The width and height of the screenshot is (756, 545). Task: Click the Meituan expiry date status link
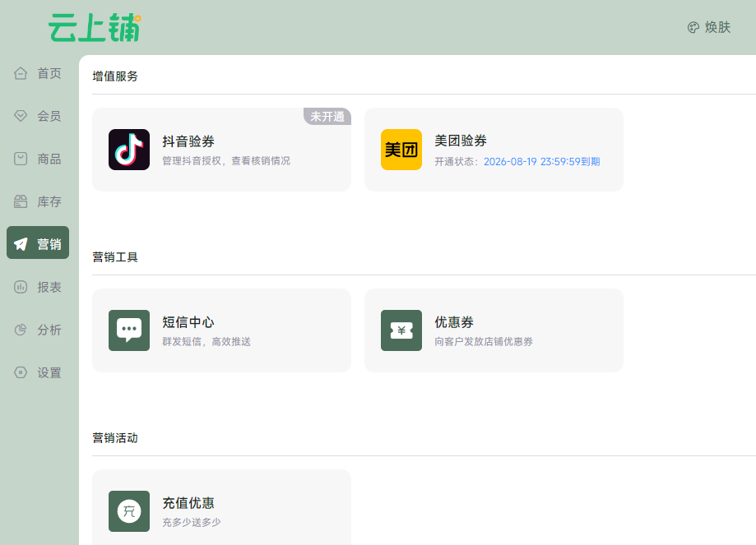541,162
